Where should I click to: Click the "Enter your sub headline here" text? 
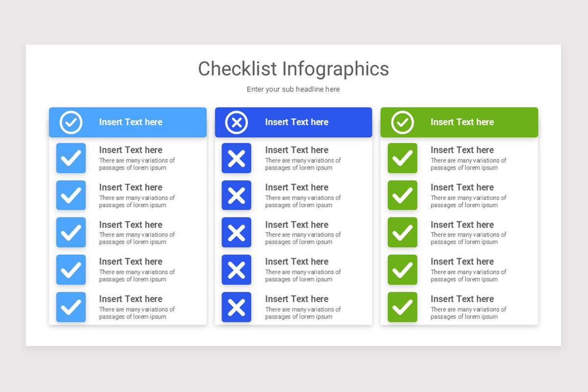[293, 89]
